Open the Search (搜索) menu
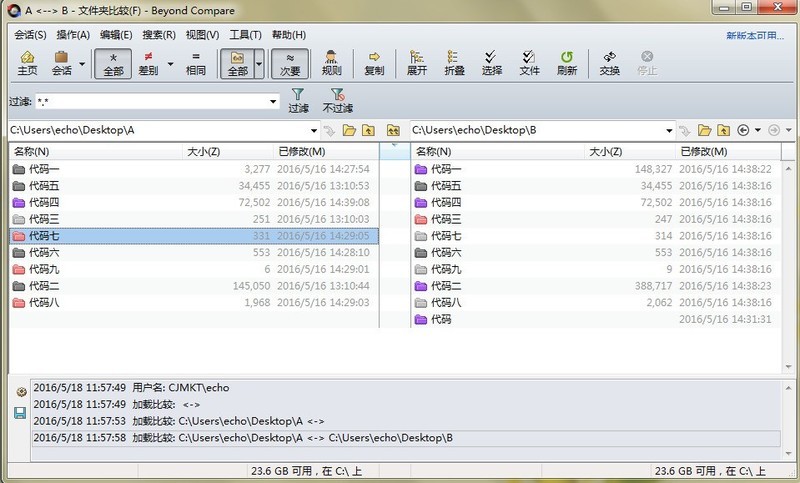The image size is (800, 483). (x=159, y=35)
